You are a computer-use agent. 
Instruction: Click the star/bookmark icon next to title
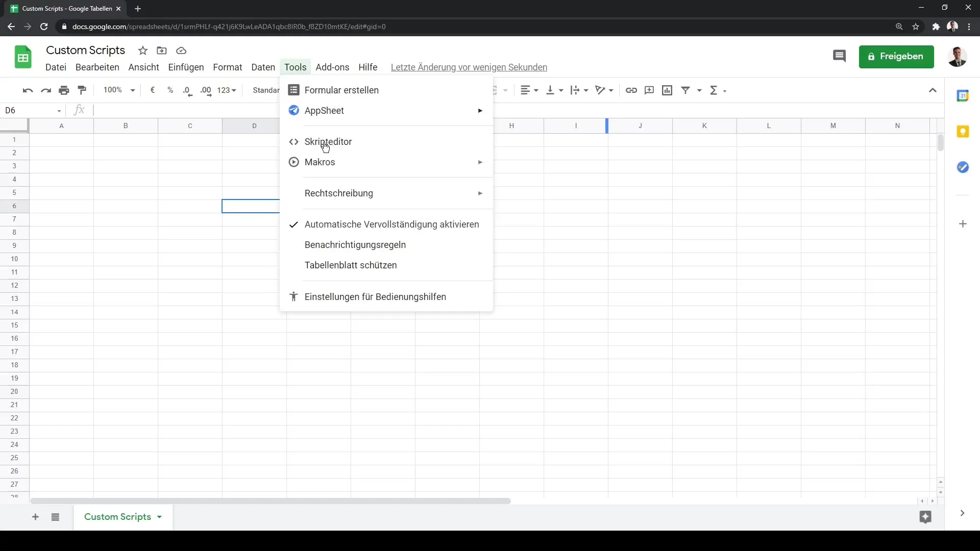point(143,51)
